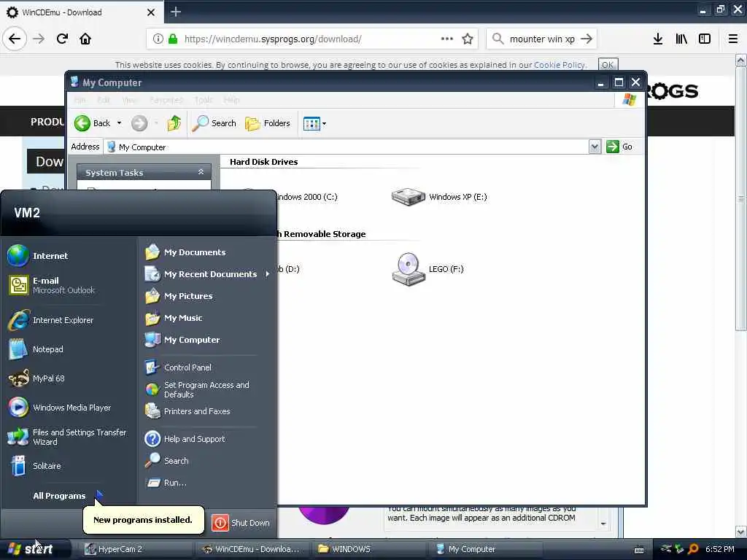
Task: Switch to My Computer taskbar item
Action: pos(487,549)
